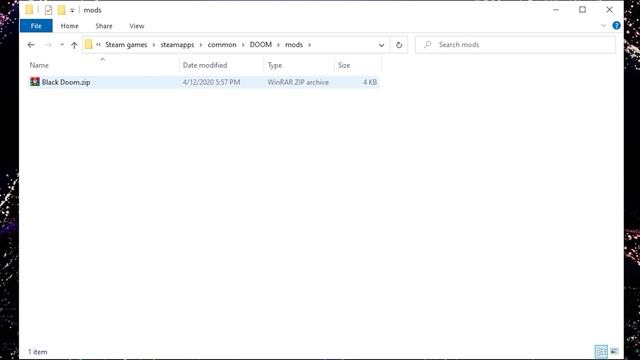
Task: Show hidden breadcrumb path with double chevron
Action: click(98, 45)
